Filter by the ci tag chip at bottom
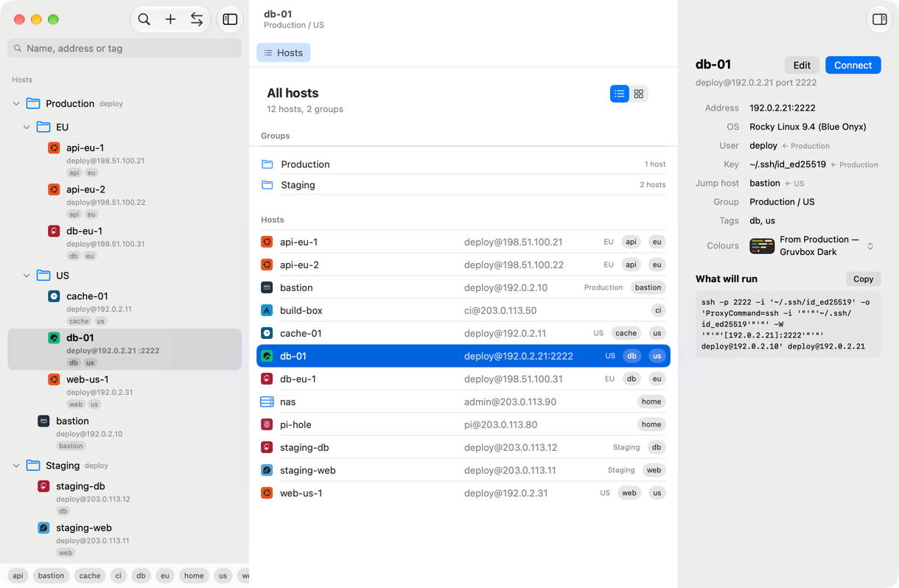The width and height of the screenshot is (899, 588). coord(118,576)
